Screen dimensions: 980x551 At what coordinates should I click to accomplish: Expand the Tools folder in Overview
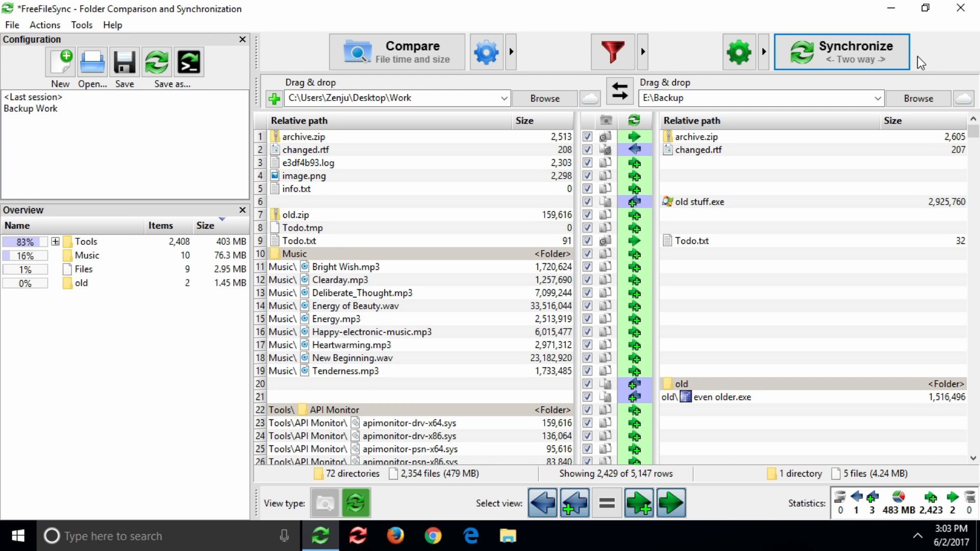pyautogui.click(x=55, y=241)
